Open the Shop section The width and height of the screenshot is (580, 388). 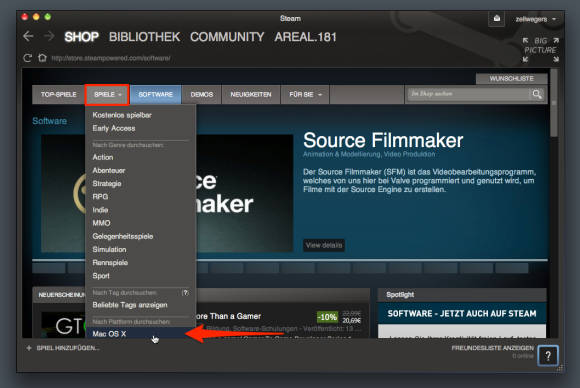[81, 37]
